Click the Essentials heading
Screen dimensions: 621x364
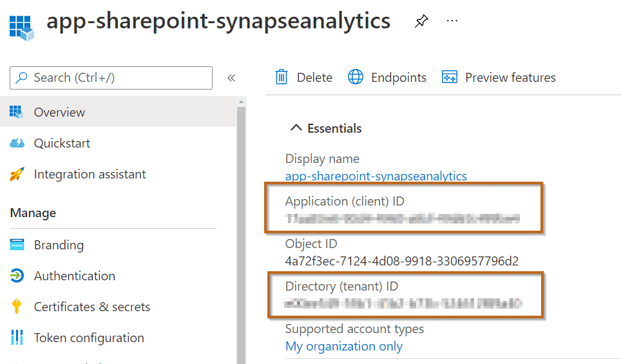pyautogui.click(x=334, y=128)
